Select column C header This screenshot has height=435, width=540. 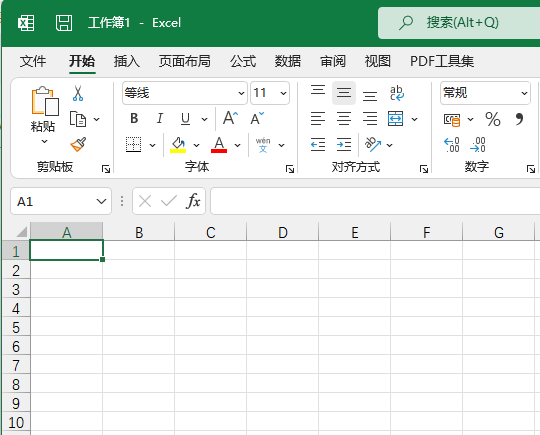(x=211, y=232)
